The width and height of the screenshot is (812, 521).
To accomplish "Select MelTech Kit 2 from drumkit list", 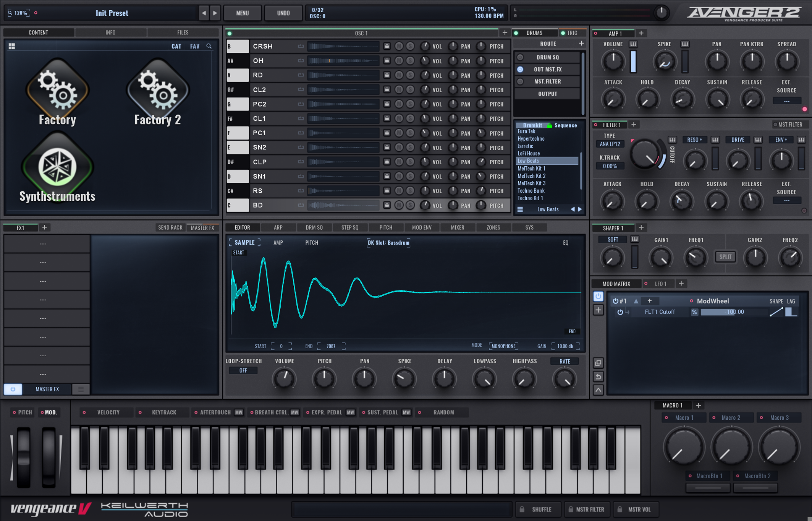I will click(531, 176).
